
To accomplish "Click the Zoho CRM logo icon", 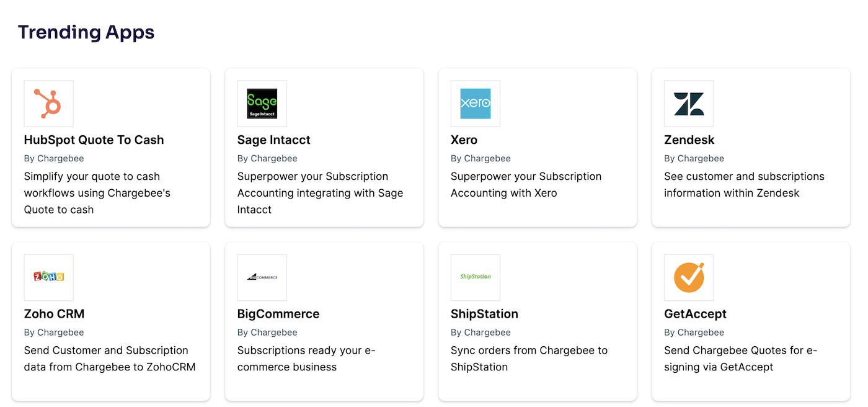I will (48, 277).
